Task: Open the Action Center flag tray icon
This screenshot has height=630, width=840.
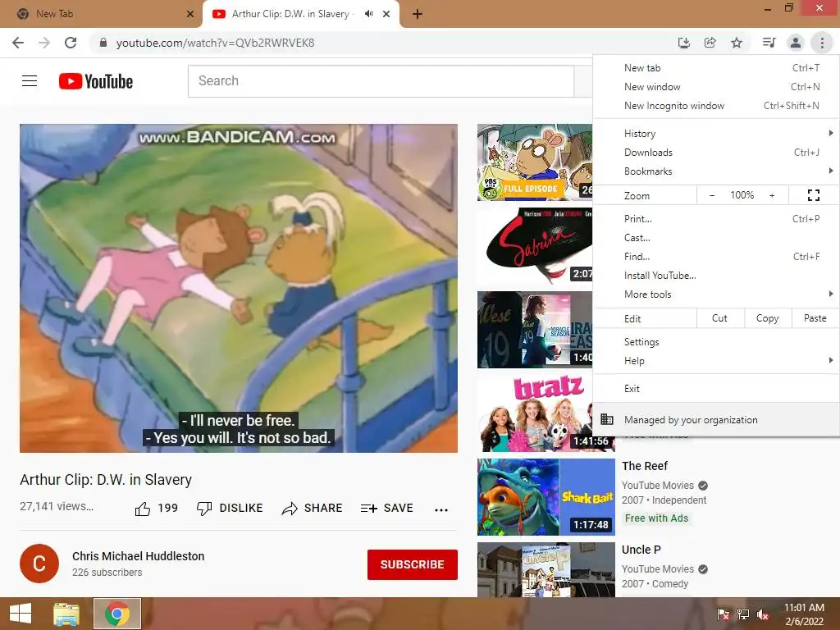Action: click(724, 614)
